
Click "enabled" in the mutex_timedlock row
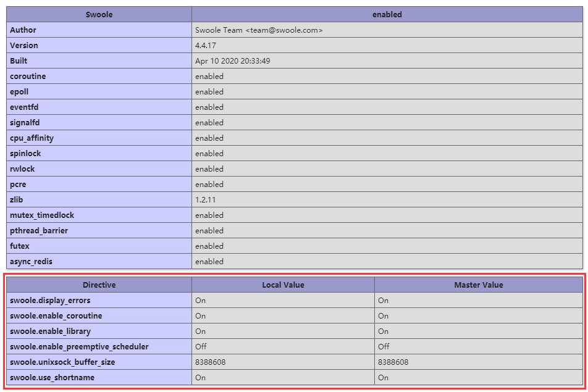click(x=209, y=215)
